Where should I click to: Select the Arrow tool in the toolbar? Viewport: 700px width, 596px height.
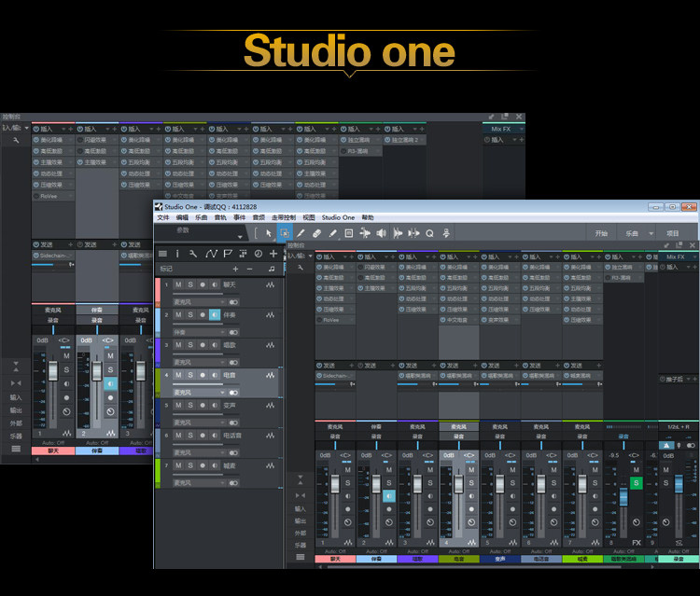tap(268, 233)
